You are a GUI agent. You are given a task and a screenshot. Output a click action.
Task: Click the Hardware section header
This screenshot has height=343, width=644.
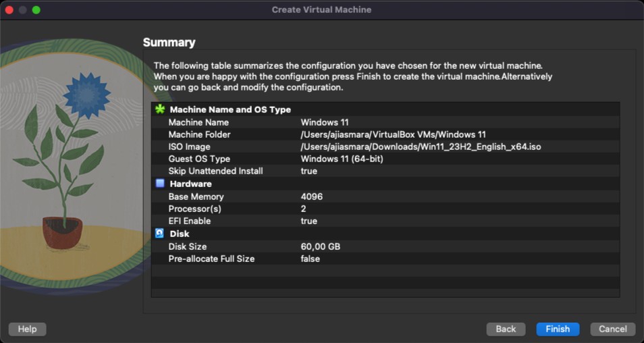click(191, 184)
